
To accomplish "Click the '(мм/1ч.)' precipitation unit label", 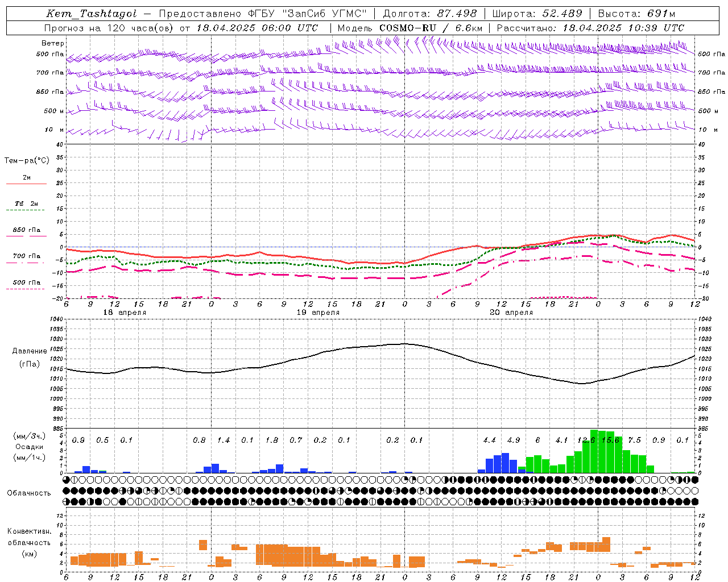I will [x=29, y=458].
